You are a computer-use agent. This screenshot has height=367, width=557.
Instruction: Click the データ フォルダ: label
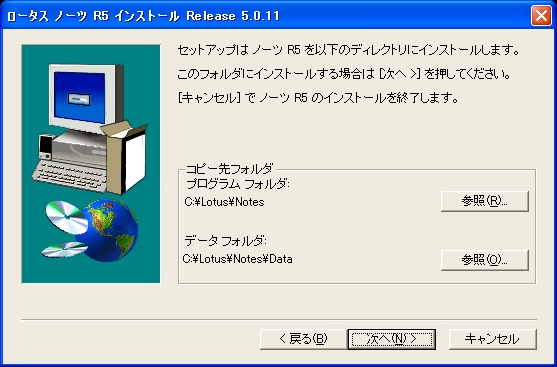coord(226,241)
